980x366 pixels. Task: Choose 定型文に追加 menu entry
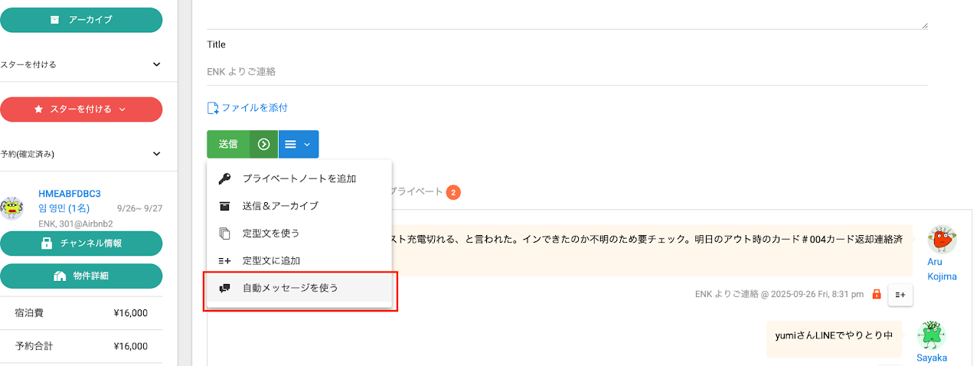pyautogui.click(x=271, y=260)
